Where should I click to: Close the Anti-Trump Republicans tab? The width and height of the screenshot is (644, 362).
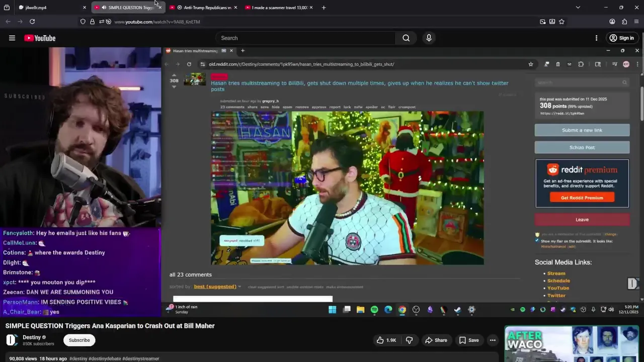coord(235,8)
